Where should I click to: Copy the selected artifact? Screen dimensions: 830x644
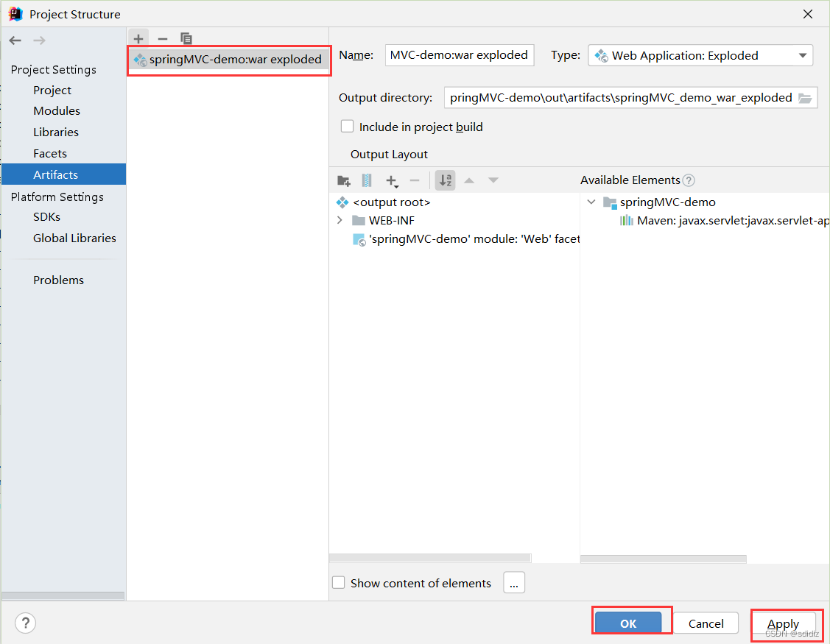[x=186, y=38]
